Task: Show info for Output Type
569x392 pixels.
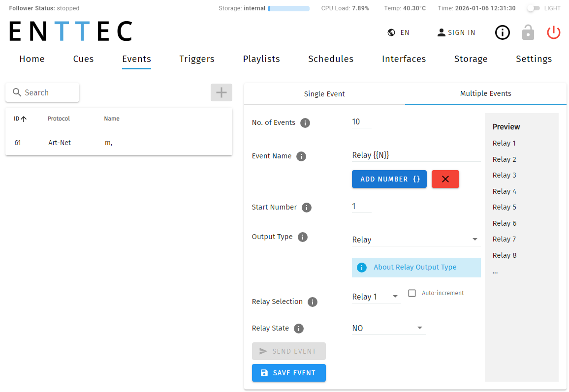Action: (x=303, y=237)
